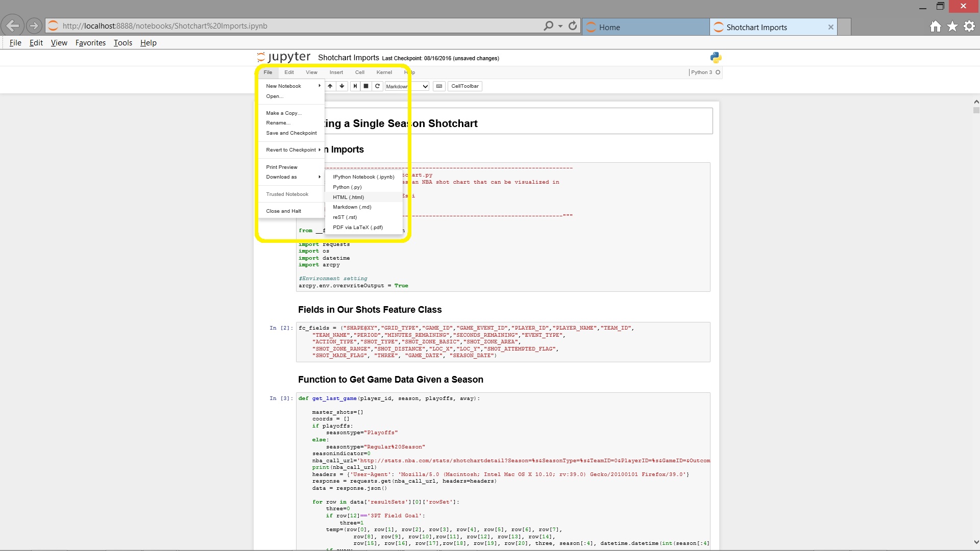Click the Trusted Notebook menu entry
The height and width of the screenshot is (551, 980).
(292, 194)
